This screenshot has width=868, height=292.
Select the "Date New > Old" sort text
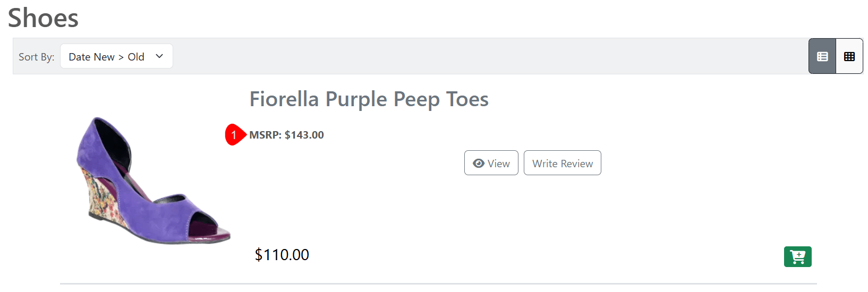tap(106, 57)
